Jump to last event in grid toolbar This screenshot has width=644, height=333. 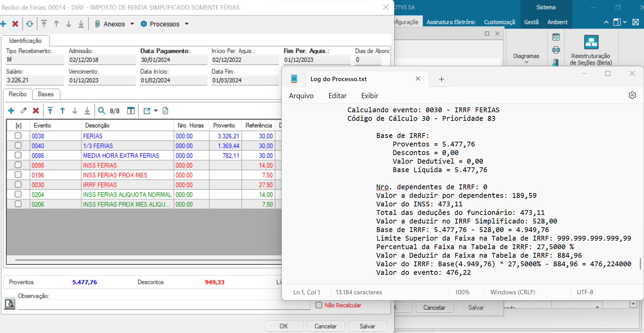87,111
